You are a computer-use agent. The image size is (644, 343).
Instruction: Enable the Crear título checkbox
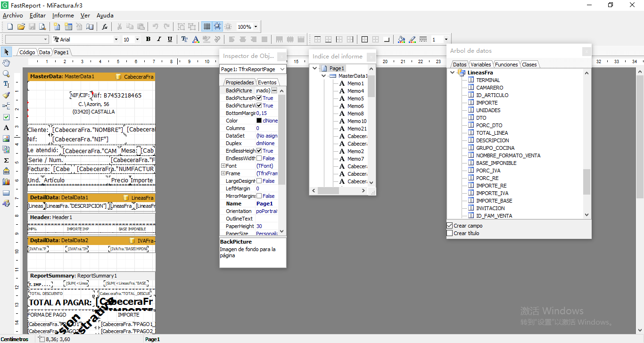(450, 233)
